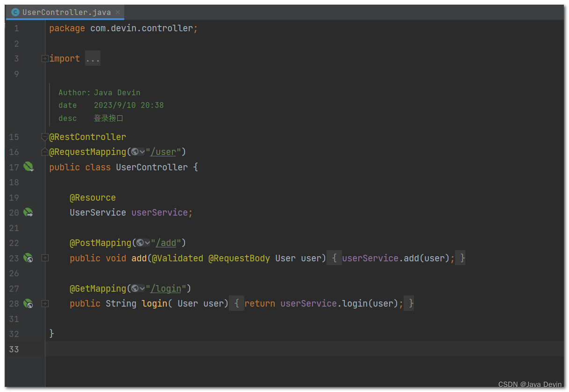Open the globe URL dropdown before "/login"
Image resolution: width=569 pixels, height=392 pixels.
138,288
